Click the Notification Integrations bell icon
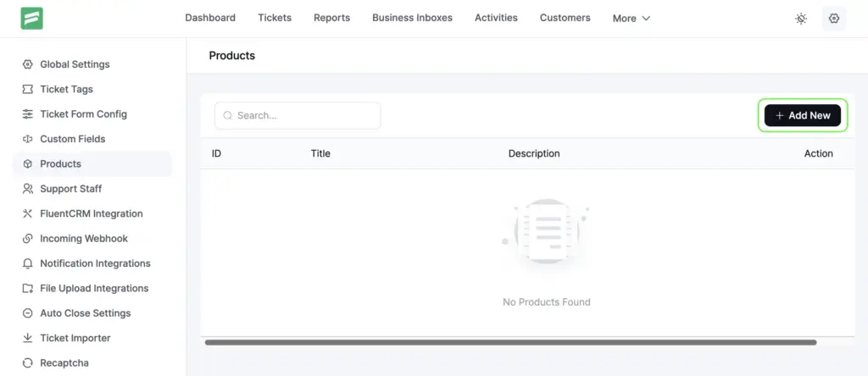Screen dimensions: 868x376 click(27, 263)
